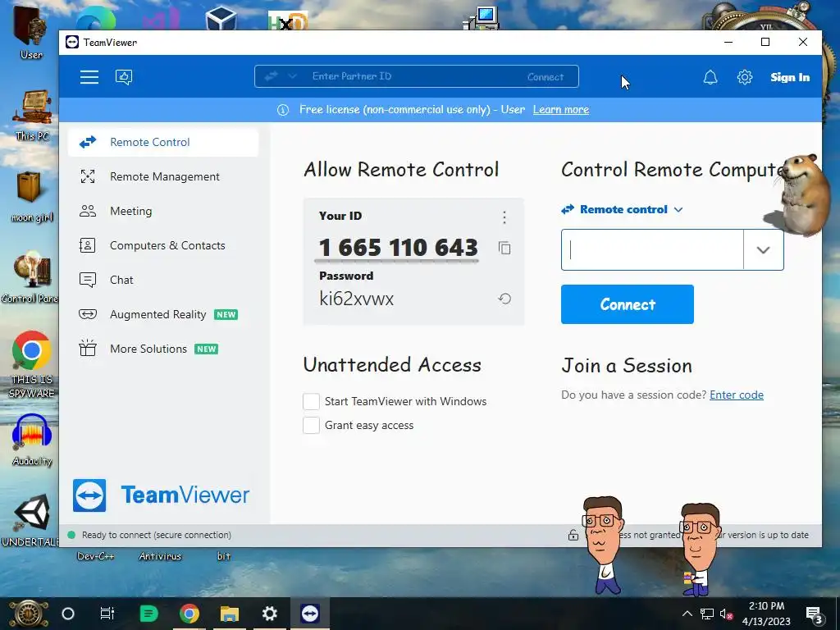Switch to Remote Management tab
This screenshot has height=630, width=840.
click(x=163, y=177)
